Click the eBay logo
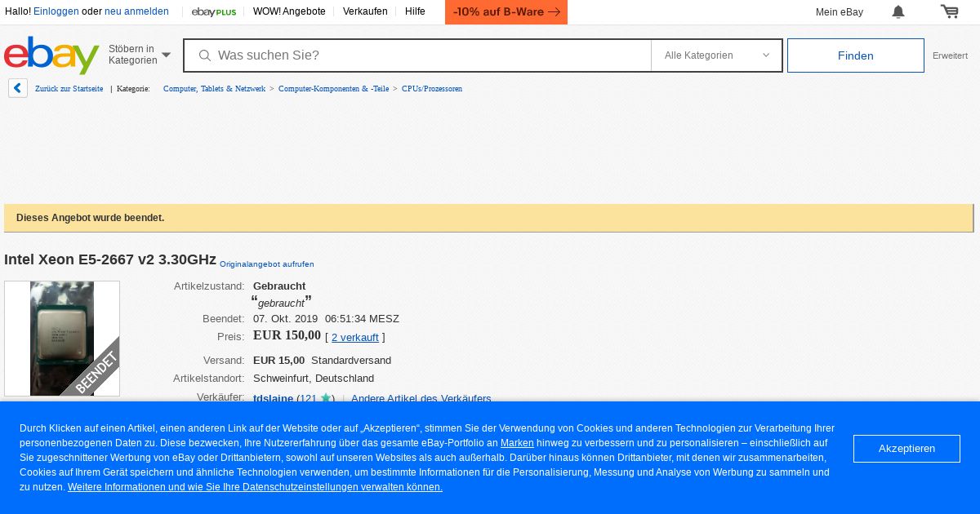This screenshot has height=514, width=980. pyautogui.click(x=51, y=55)
